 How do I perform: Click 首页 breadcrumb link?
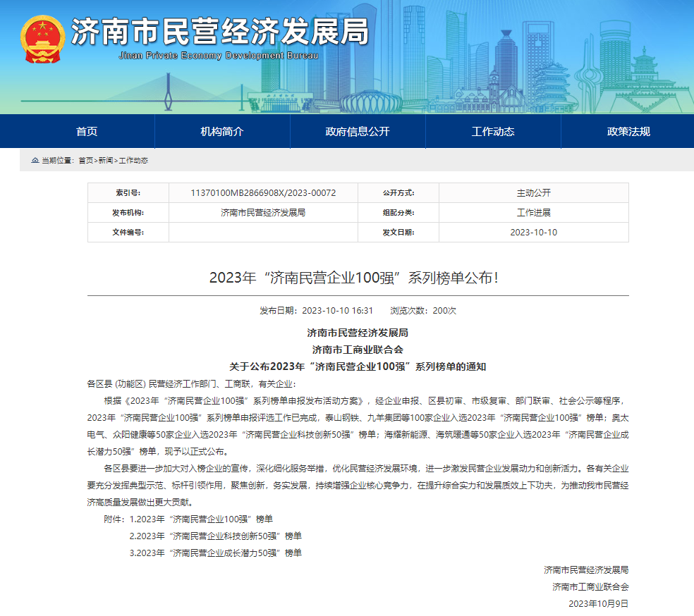(85, 161)
